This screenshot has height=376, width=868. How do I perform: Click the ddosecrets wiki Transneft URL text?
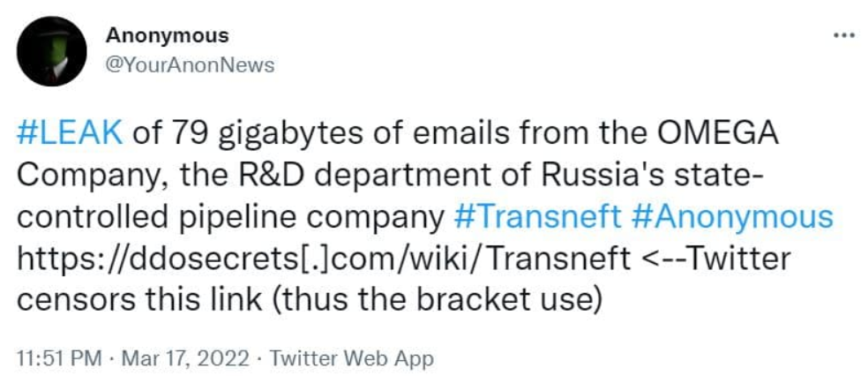coord(324,257)
